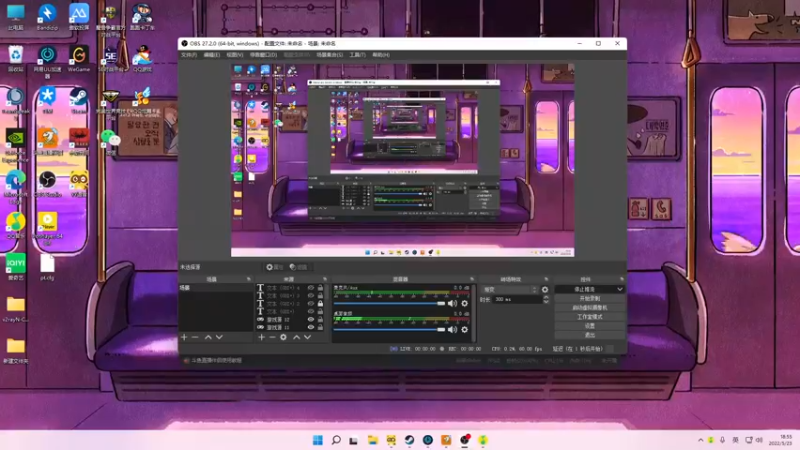The width and height of the screenshot is (800, 450).
Task: Adjust the 桌面音频 volume slider
Action: (x=389, y=330)
